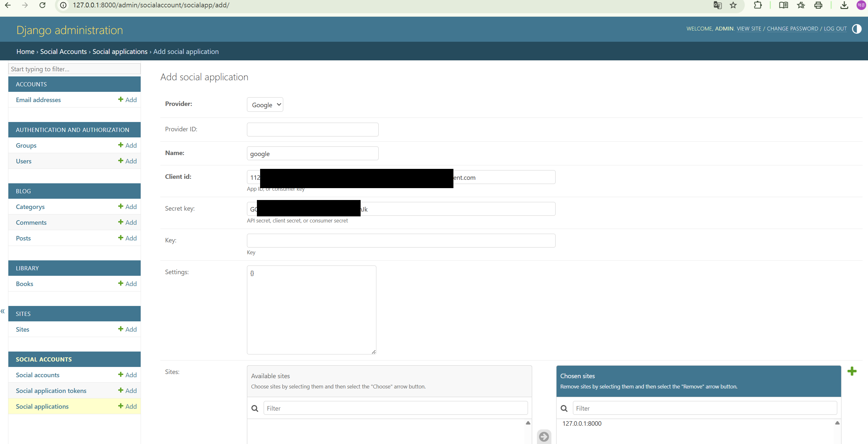
Task: Select 127.0.0.1:8000 in Chosen sites list
Action: coord(582,423)
